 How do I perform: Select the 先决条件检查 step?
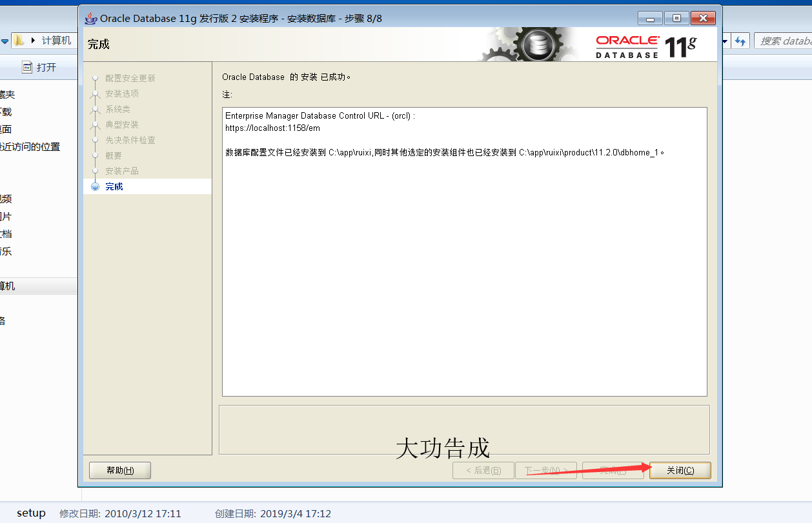coord(130,140)
